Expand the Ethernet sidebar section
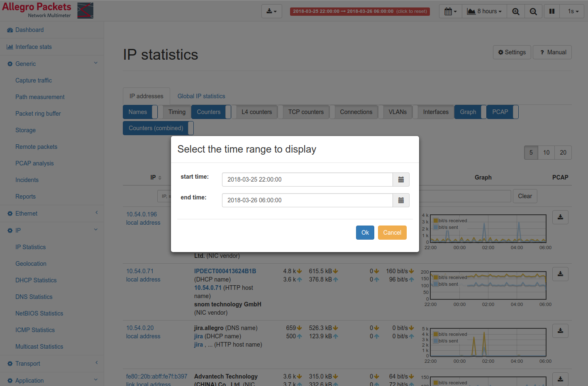 [x=27, y=214]
